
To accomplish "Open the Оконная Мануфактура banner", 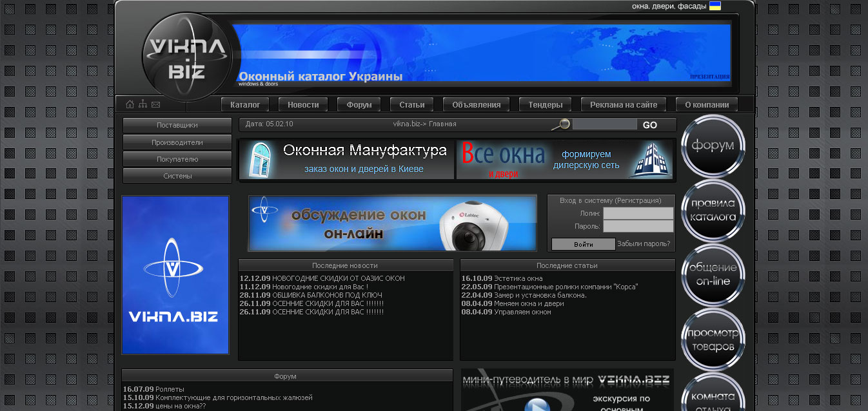I will 347,160.
